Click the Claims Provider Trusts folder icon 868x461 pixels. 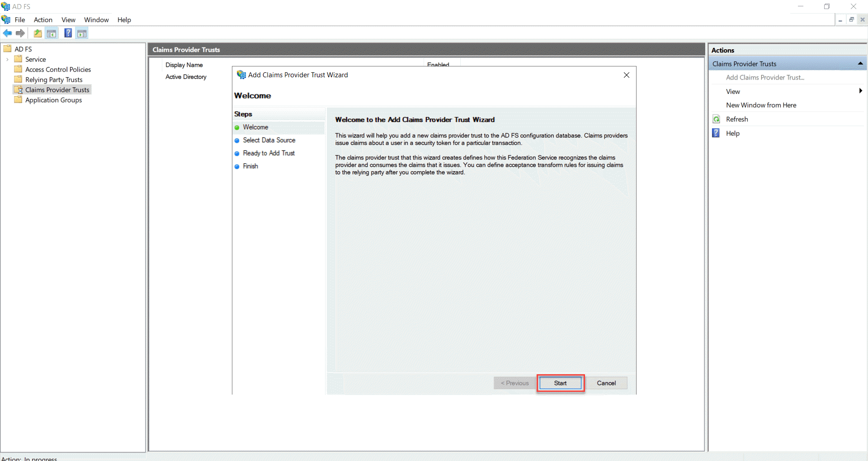click(19, 90)
